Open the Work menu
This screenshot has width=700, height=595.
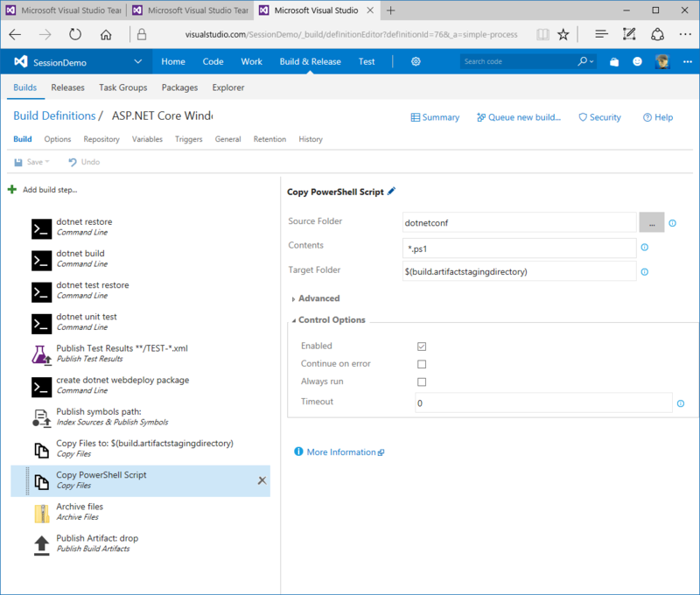[251, 61]
